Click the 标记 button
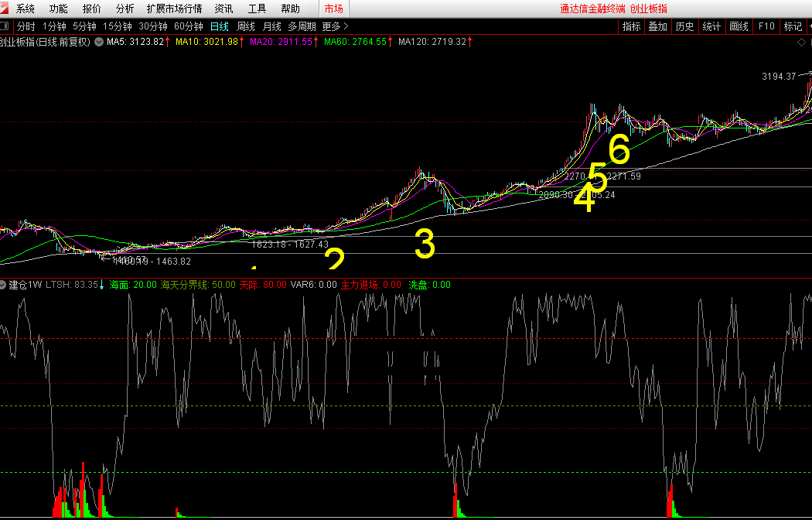This screenshot has width=812, height=520. [793, 26]
